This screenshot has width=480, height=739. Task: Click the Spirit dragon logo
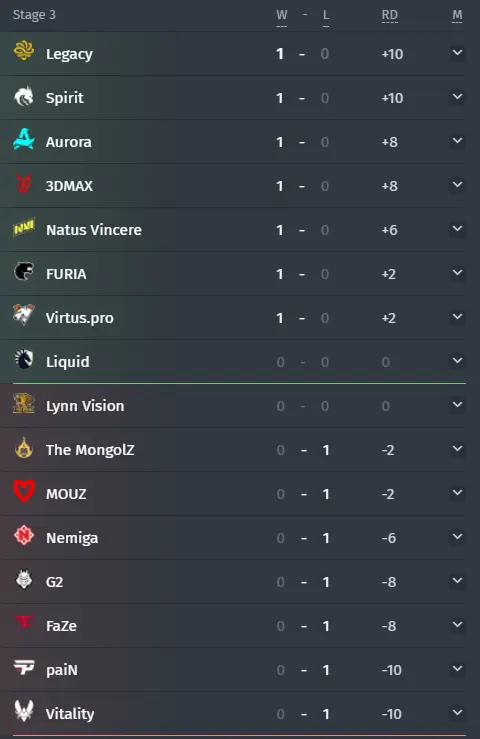[24, 96]
